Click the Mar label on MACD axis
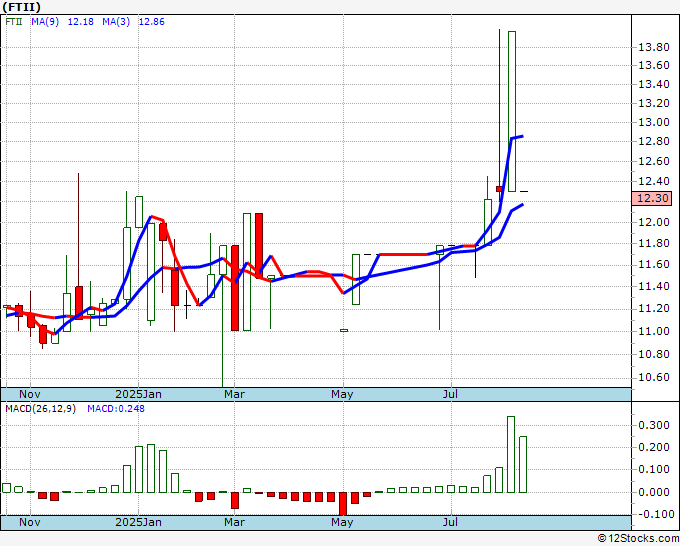Image resolution: width=680 pixels, height=546 pixels. (235, 522)
